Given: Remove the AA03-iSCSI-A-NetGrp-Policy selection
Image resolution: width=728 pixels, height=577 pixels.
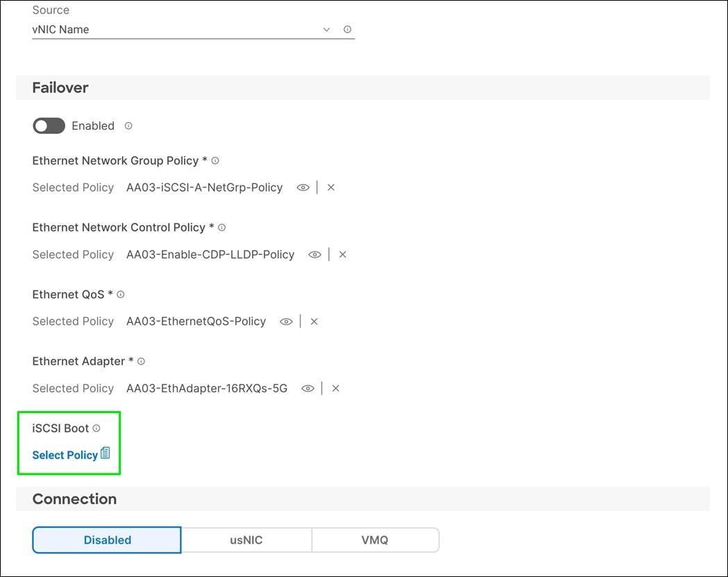Looking at the screenshot, I should click(x=331, y=187).
